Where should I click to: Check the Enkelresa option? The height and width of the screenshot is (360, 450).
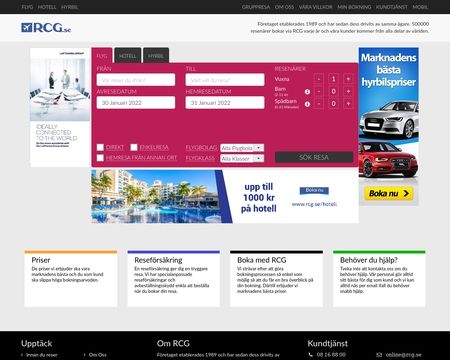pos(134,147)
